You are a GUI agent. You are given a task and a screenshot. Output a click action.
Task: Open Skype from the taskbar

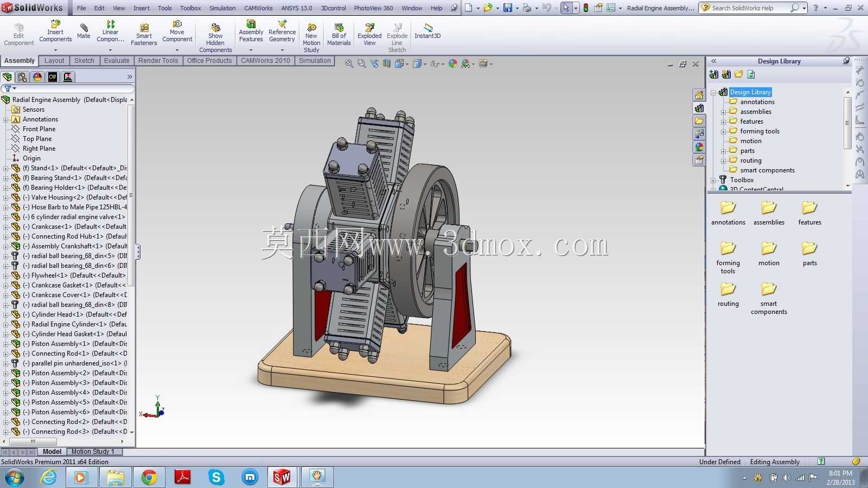tap(216, 477)
